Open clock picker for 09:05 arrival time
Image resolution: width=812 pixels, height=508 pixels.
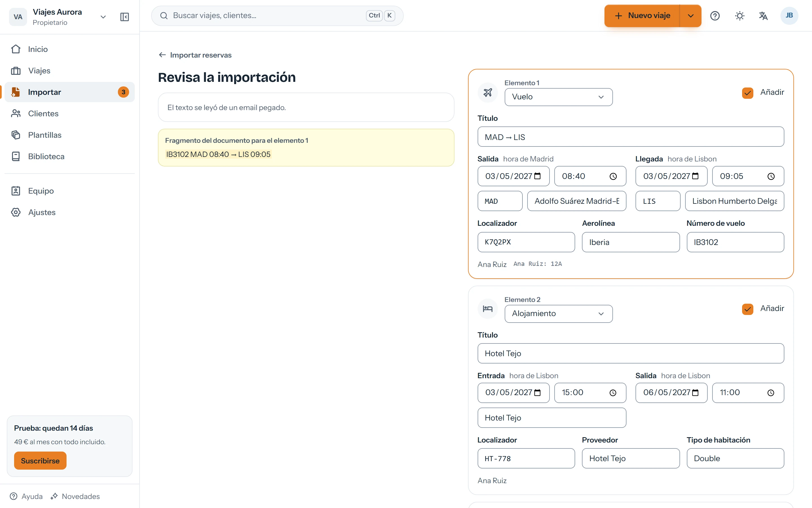pos(771,176)
